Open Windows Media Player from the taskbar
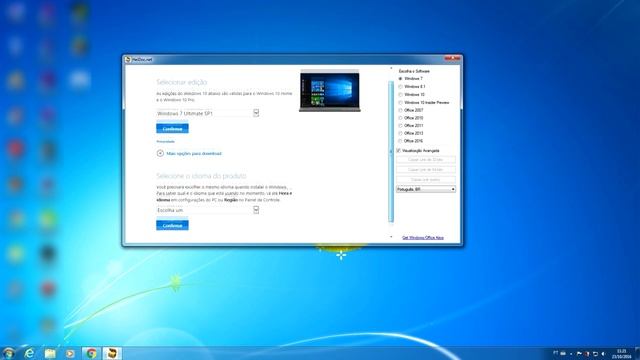 coord(70,353)
